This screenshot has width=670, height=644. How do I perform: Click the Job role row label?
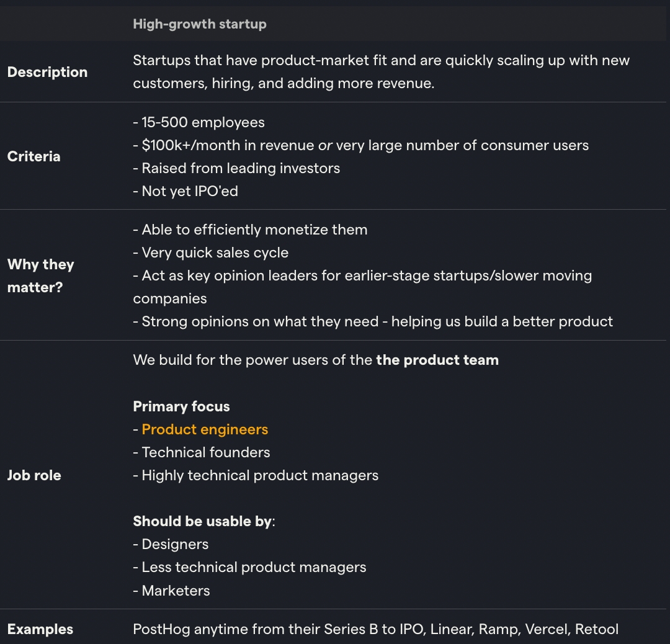pos(34,475)
